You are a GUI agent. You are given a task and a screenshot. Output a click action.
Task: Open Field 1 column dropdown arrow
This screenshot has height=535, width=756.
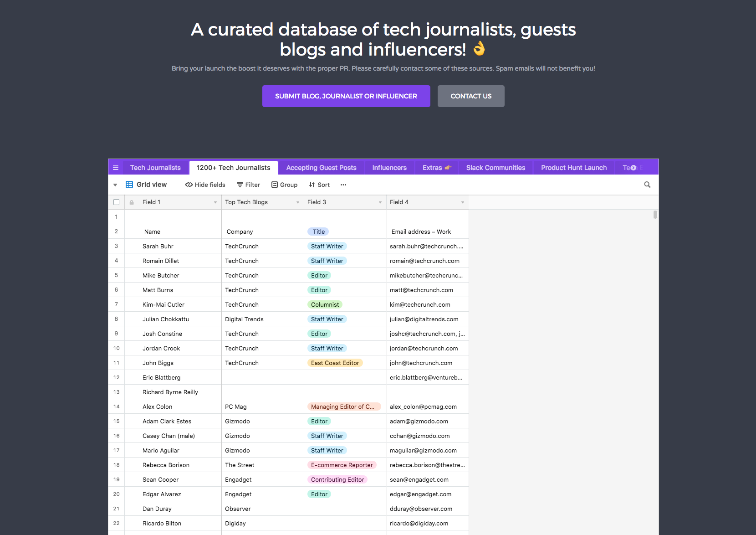click(215, 202)
